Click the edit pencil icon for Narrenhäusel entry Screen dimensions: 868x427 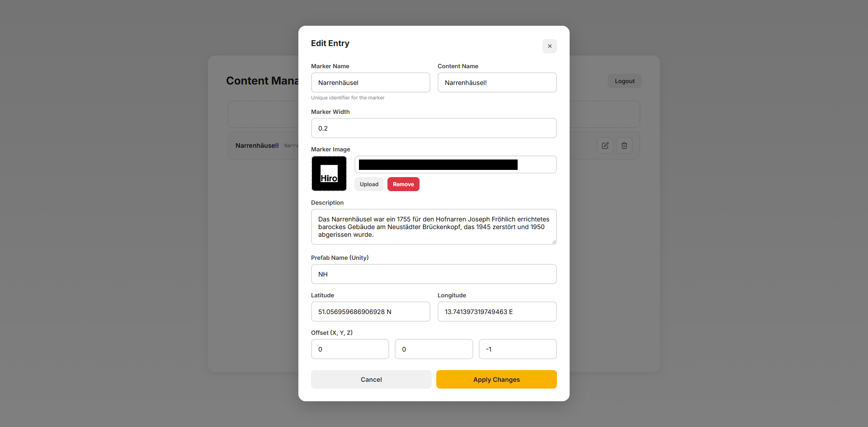click(605, 145)
